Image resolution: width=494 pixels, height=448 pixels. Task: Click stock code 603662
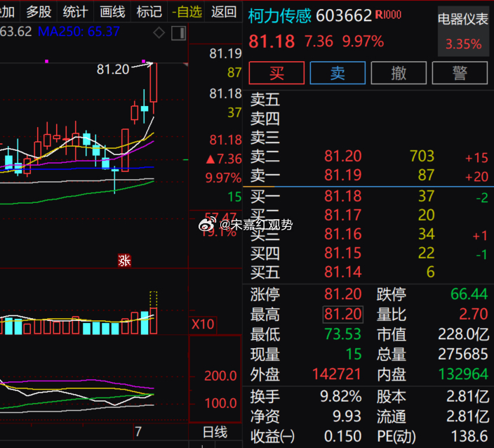[x=344, y=15]
